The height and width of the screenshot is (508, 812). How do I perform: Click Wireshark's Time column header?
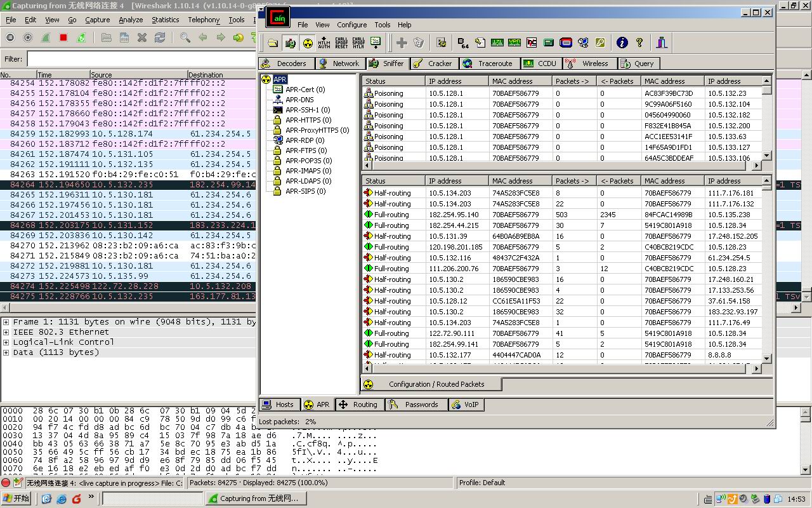coord(62,75)
